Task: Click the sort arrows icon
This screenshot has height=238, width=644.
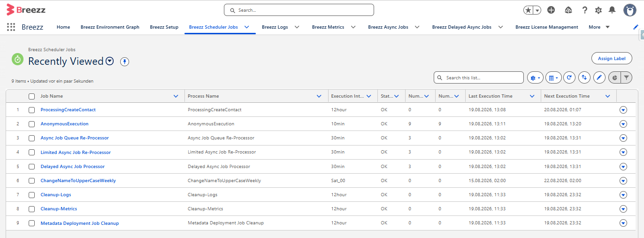Action: click(584, 77)
